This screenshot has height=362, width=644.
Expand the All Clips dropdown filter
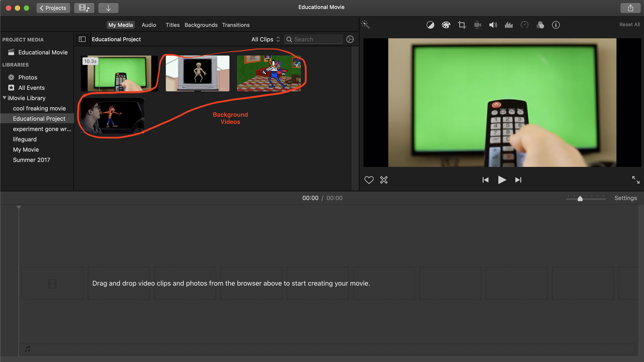(x=264, y=39)
